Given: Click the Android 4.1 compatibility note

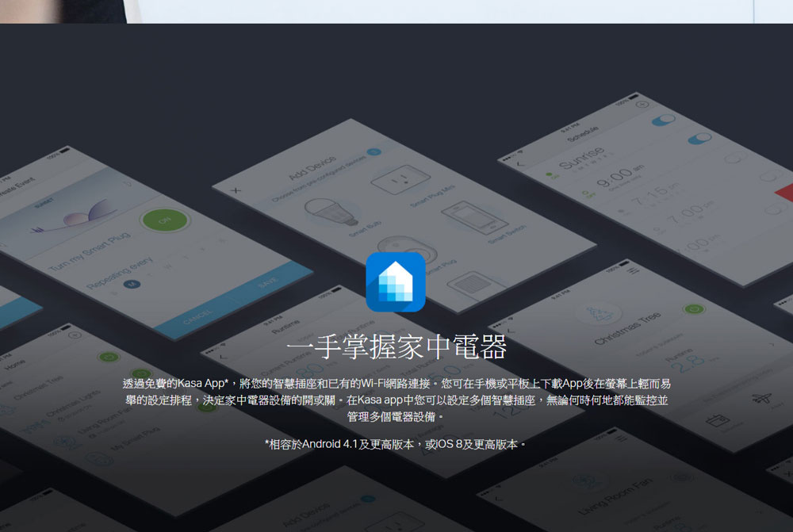Looking at the screenshot, I should pyautogui.click(x=395, y=444).
